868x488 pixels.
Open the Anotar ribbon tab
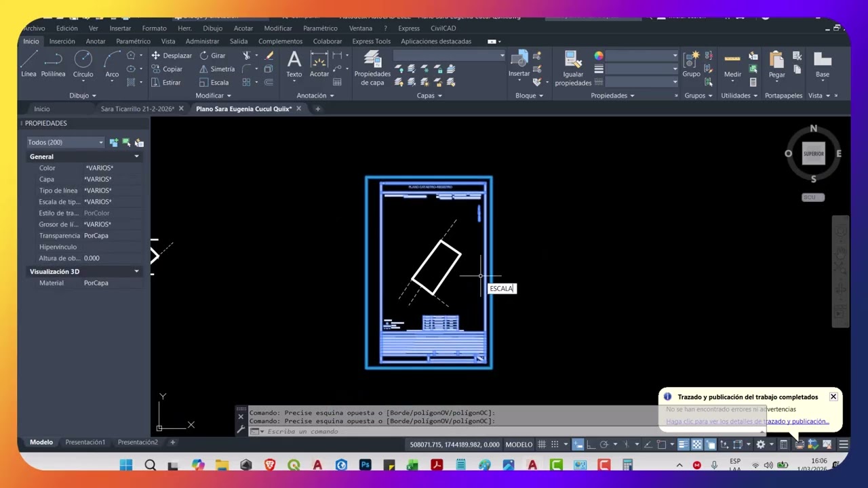(x=96, y=41)
